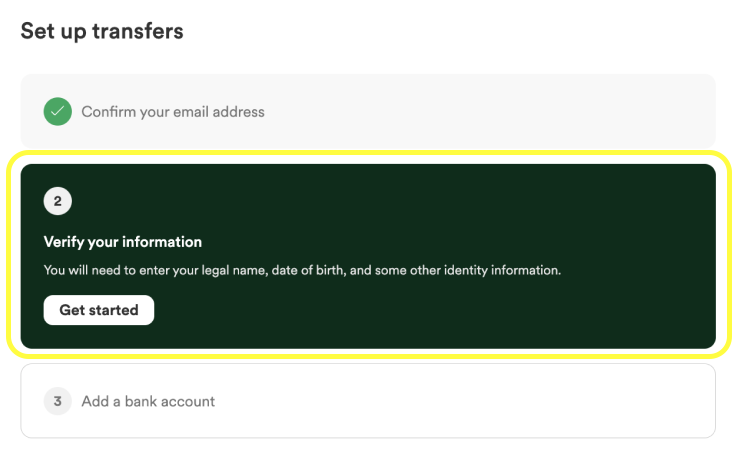The image size is (751, 464).
Task: Click the words 'date of birth' in description
Action: pyautogui.click(x=307, y=271)
